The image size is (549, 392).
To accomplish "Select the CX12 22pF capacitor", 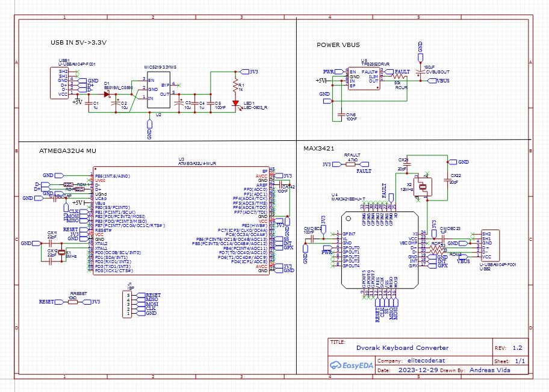I will [x=50, y=261].
